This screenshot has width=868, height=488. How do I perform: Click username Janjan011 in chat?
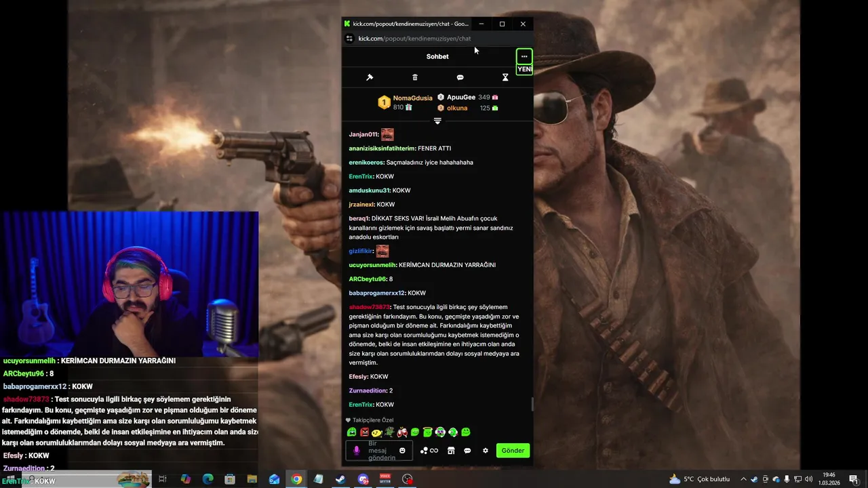pyautogui.click(x=363, y=134)
